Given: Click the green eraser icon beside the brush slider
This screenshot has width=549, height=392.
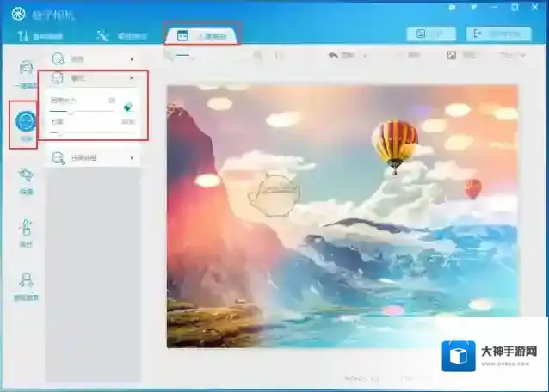Looking at the screenshot, I should point(128,107).
